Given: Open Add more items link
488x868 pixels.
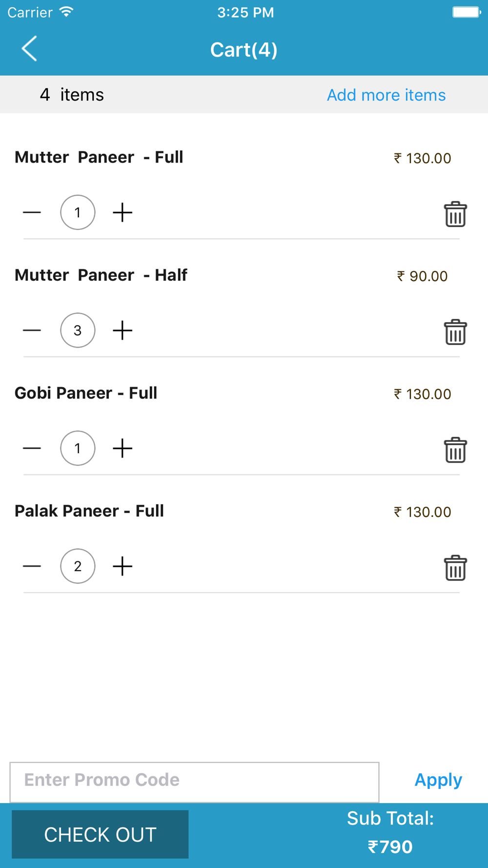Looking at the screenshot, I should pos(386,95).
